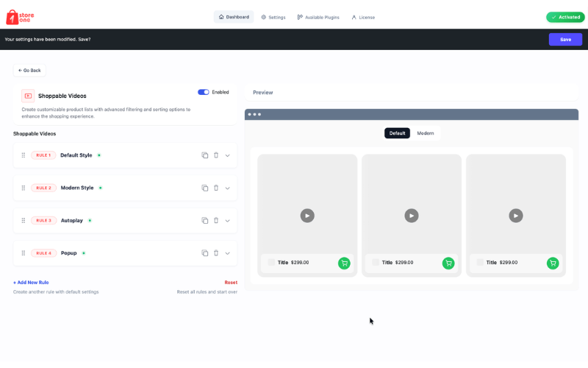The image size is (588, 368).
Task: Grab the drag handle of Popup rule
Action: (x=24, y=253)
